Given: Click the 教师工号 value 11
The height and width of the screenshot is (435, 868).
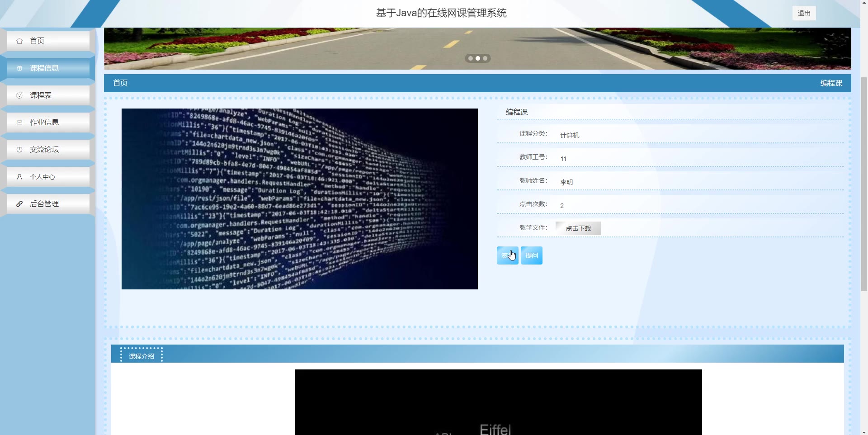Looking at the screenshot, I should tap(563, 159).
